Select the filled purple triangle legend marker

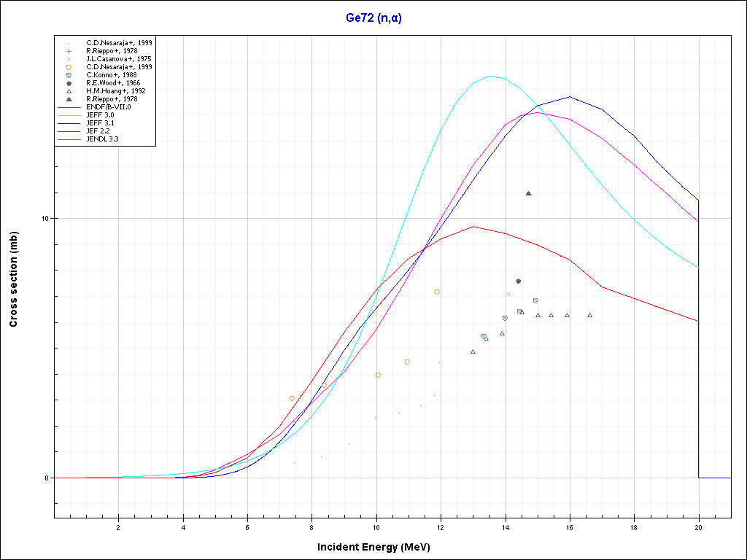pyautogui.click(x=69, y=99)
